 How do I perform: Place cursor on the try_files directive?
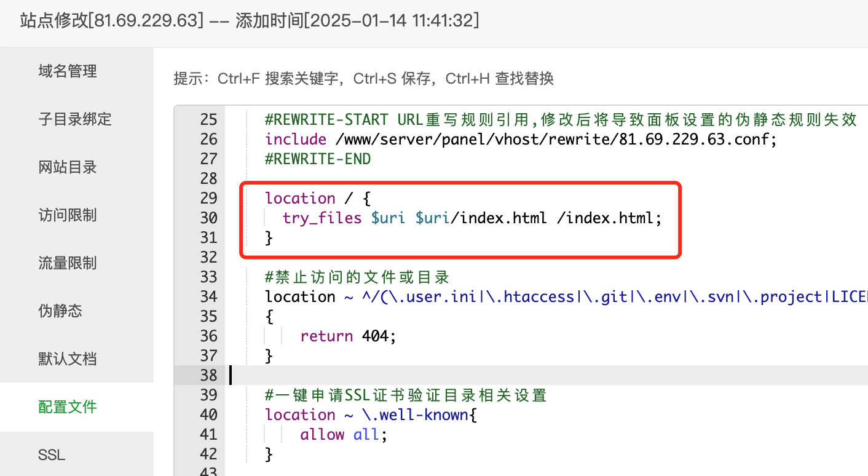(322, 218)
